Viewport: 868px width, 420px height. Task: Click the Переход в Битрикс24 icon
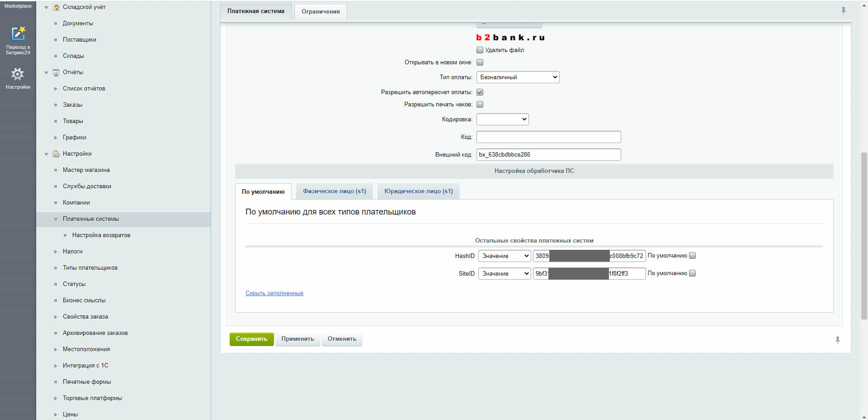click(x=18, y=34)
